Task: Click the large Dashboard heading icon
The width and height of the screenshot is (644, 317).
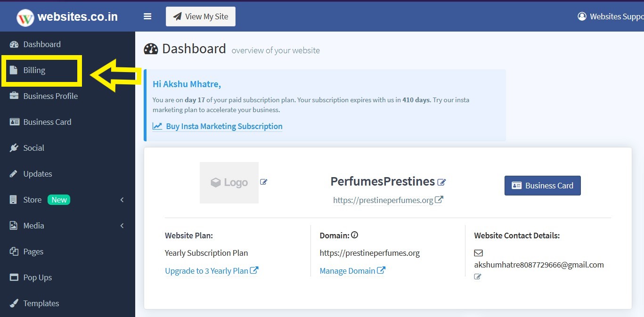Action: pyautogui.click(x=151, y=49)
